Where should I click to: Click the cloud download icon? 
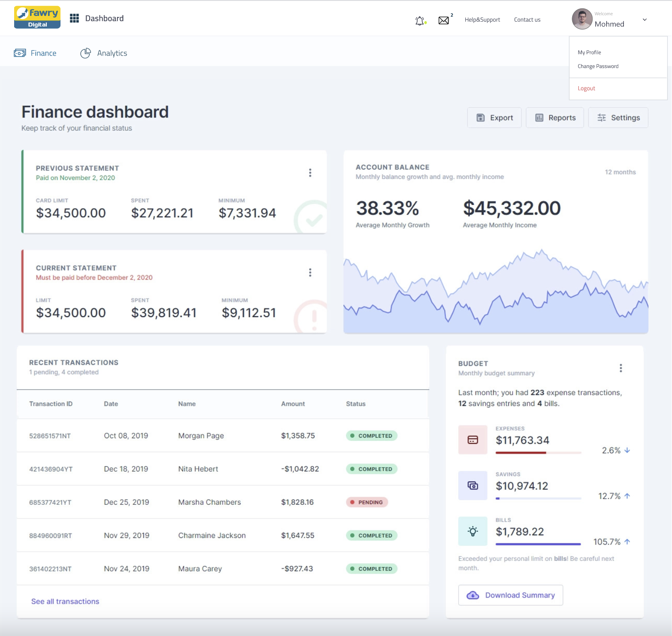pyautogui.click(x=473, y=595)
